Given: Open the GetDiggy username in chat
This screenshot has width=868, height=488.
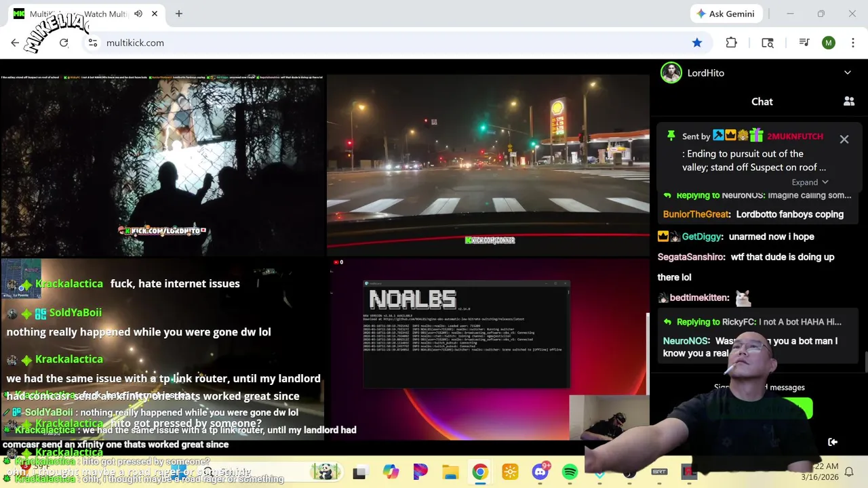Looking at the screenshot, I should click(x=702, y=237).
